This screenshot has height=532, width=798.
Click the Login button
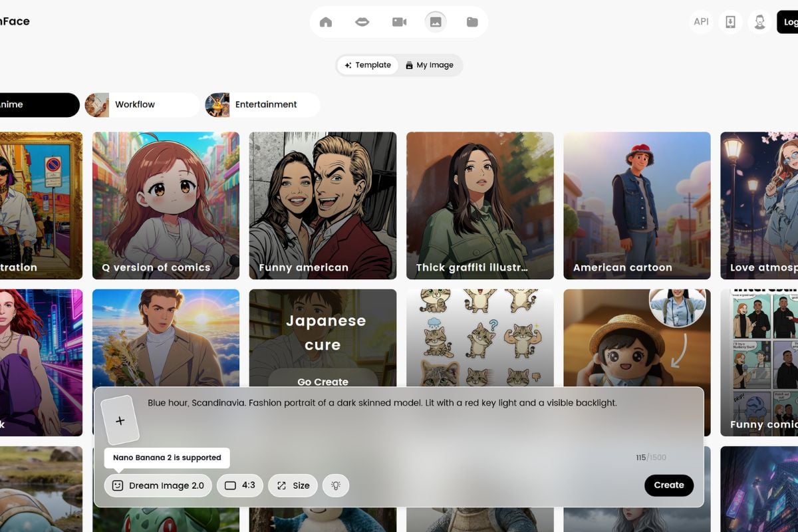[787, 22]
